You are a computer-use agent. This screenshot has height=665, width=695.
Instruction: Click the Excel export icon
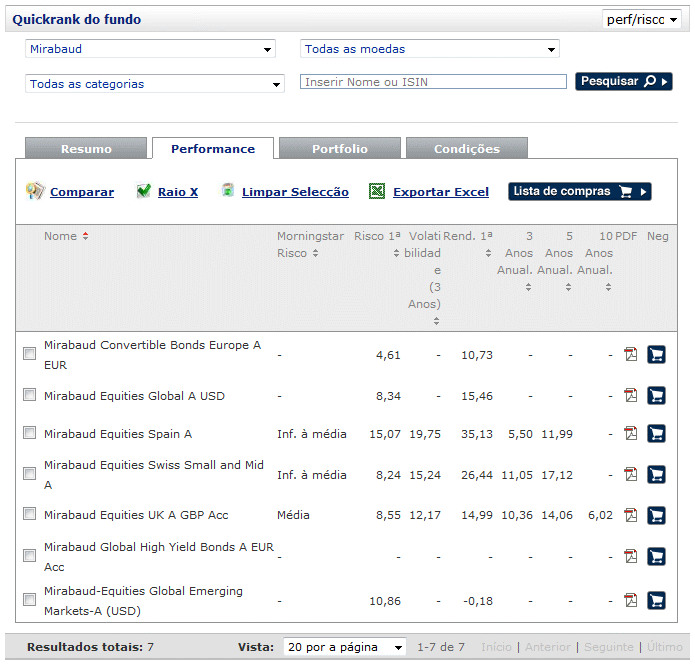pyautogui.click(x=377, y=192)
